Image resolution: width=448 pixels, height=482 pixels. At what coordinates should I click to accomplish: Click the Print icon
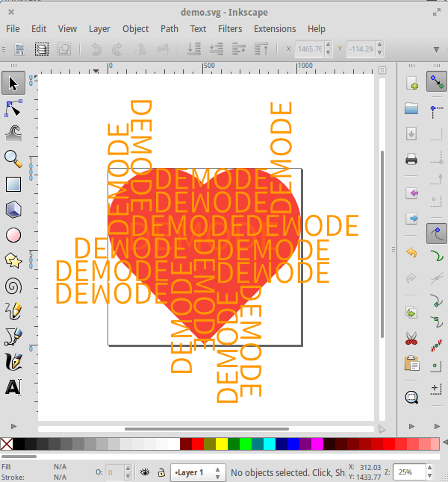click(411, 159)
